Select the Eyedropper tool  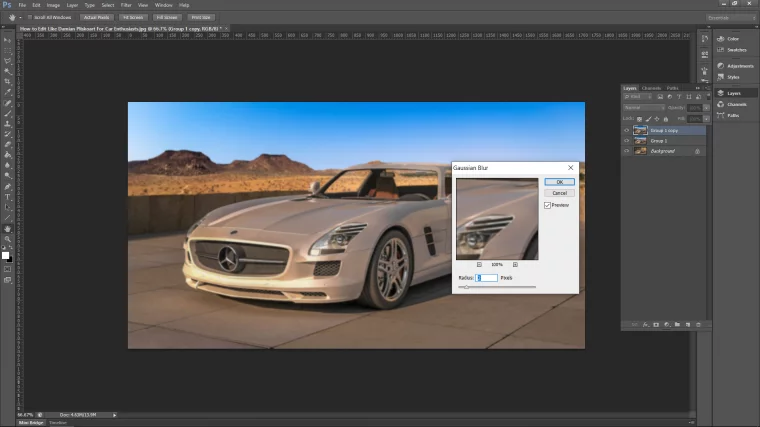(7, 92)
